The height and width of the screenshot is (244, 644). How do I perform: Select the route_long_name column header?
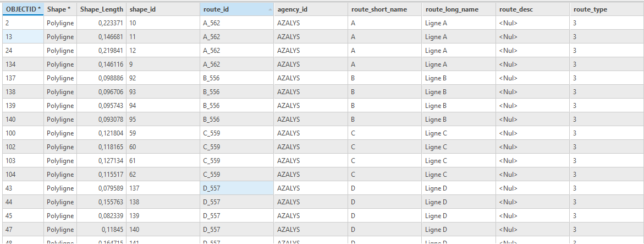[x=459, y=9]
